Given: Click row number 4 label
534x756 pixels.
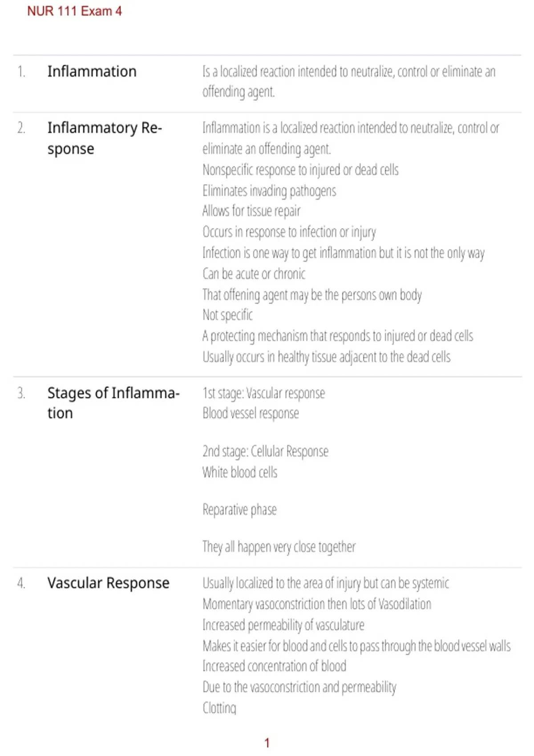Looking at the screenshot, I should 21,583.
